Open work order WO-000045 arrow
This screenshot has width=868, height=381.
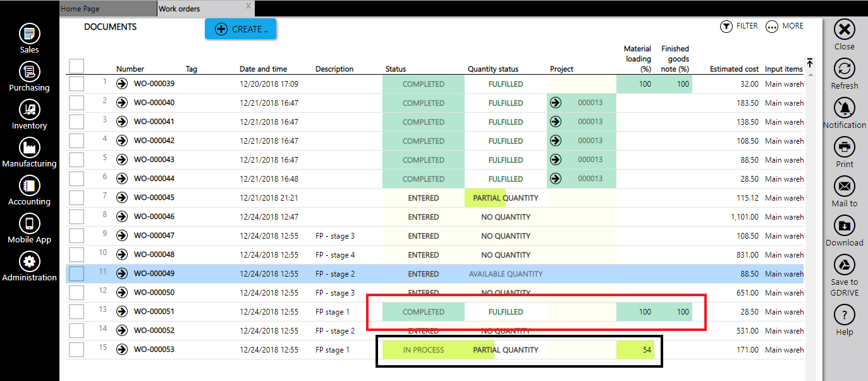(x=122, y=197)
